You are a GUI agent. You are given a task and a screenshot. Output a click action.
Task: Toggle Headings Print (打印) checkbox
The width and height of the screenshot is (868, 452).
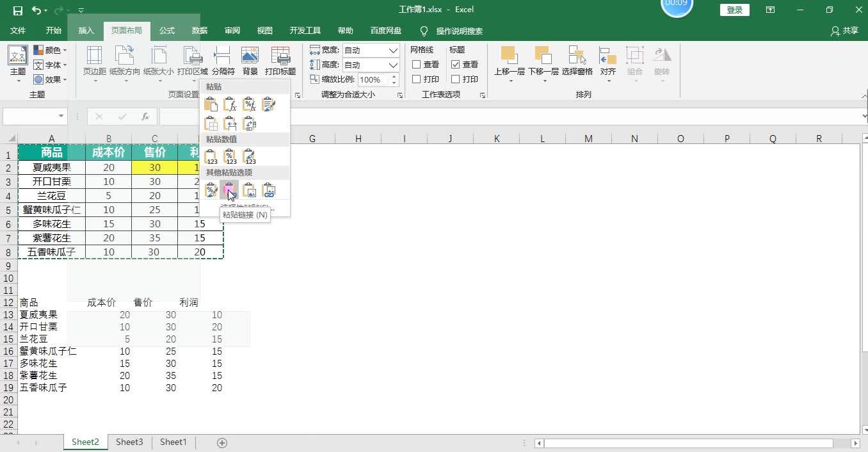[x=456, y=79]
